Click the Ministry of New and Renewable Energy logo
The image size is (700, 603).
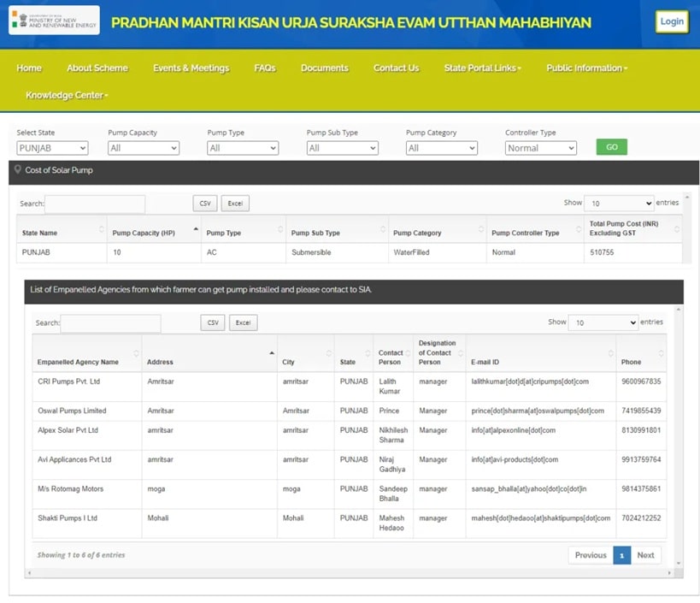[54, 21]
